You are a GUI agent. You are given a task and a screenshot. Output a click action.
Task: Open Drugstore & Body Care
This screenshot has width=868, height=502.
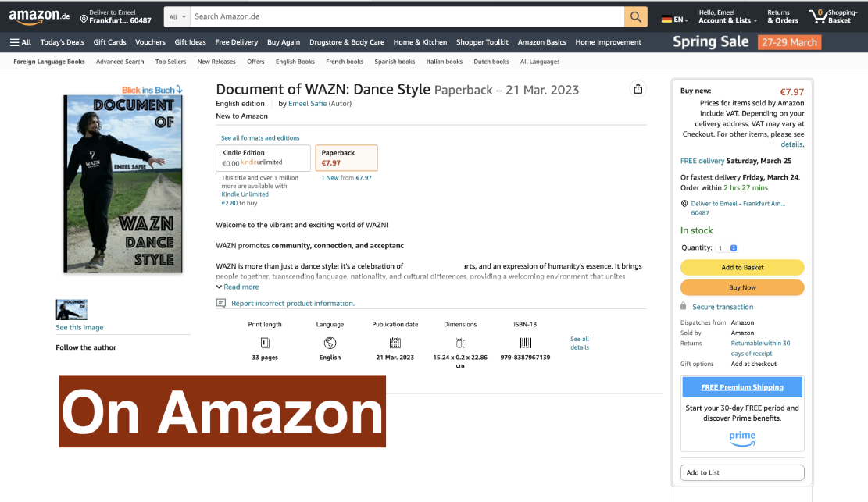[x=347, y=42]
